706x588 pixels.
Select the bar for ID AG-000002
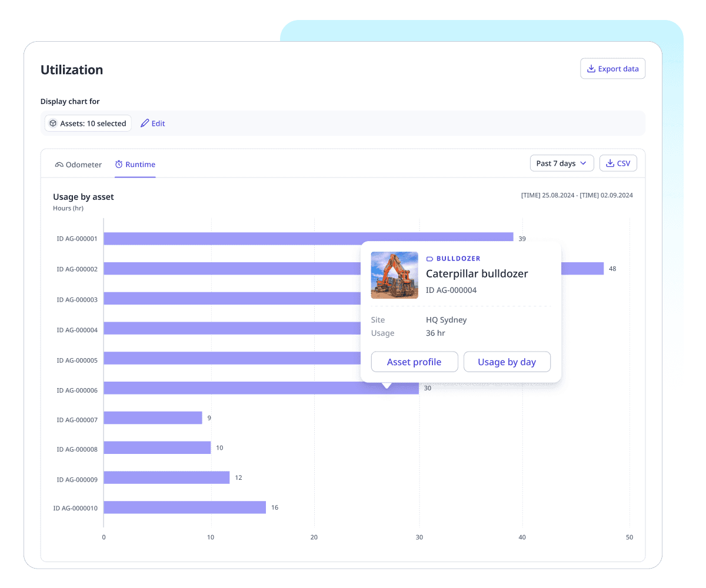tap(235, 269)
